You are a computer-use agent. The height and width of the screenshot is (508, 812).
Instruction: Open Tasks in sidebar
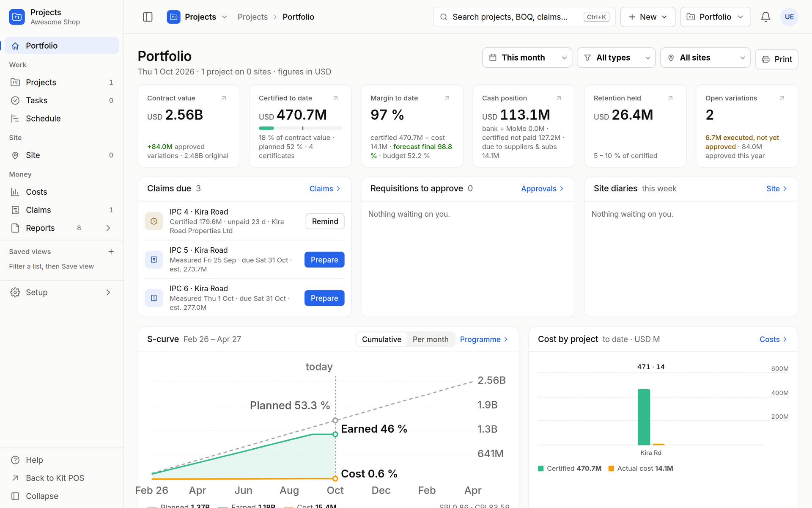(62, 100)
